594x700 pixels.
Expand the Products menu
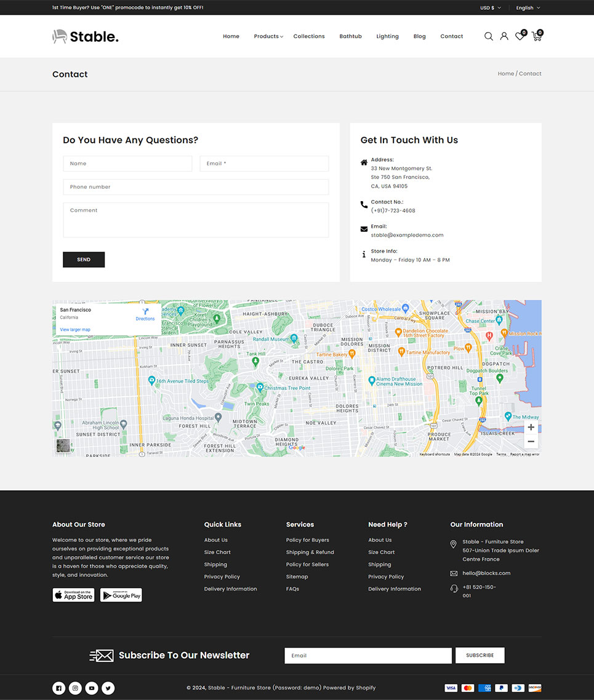[268, 36]
